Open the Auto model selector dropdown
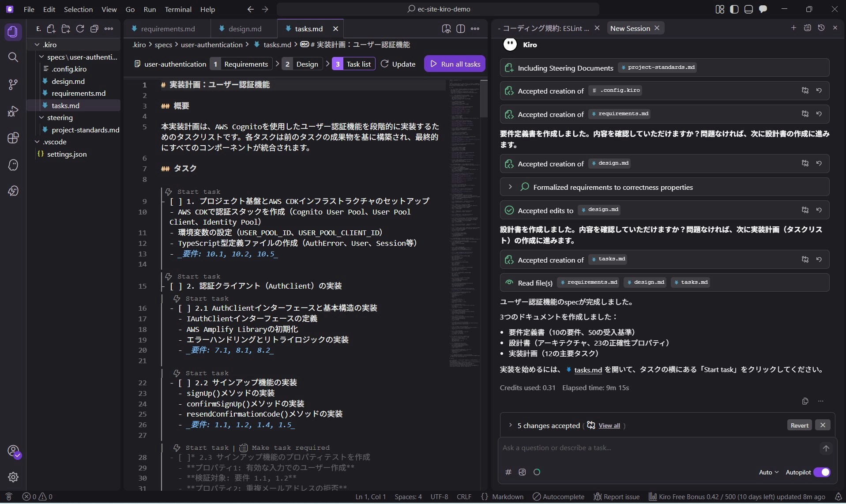This screenshot has height=504, width=846. pos(767,472)
